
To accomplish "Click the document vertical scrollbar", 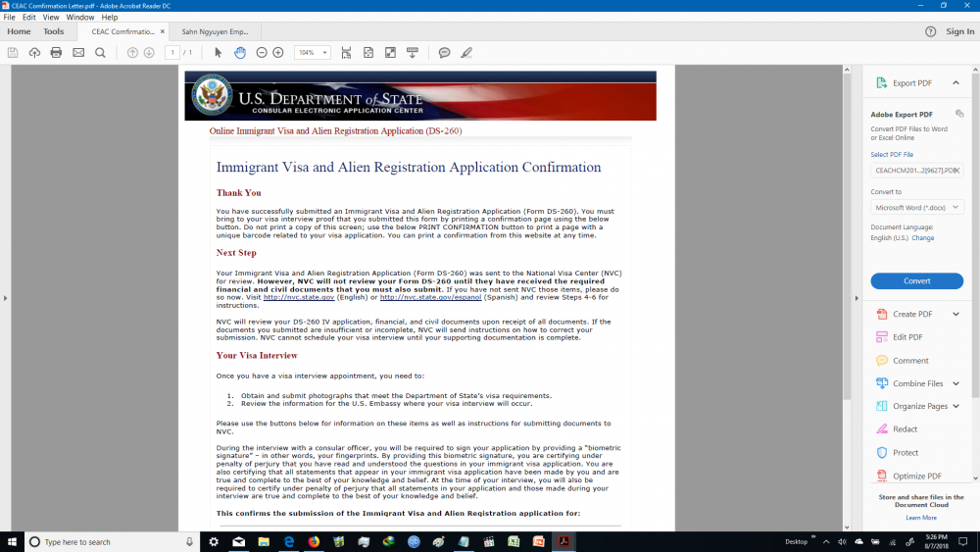I will tap(847, 237).
